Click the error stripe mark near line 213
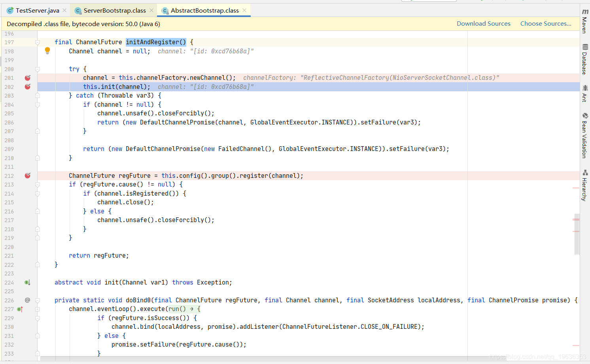 [x=576, y=188]
